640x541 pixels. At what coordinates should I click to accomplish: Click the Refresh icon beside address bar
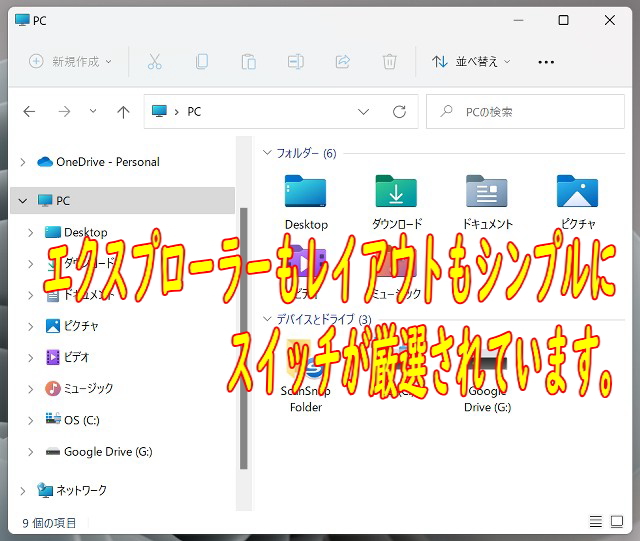[x=399, y=112]
